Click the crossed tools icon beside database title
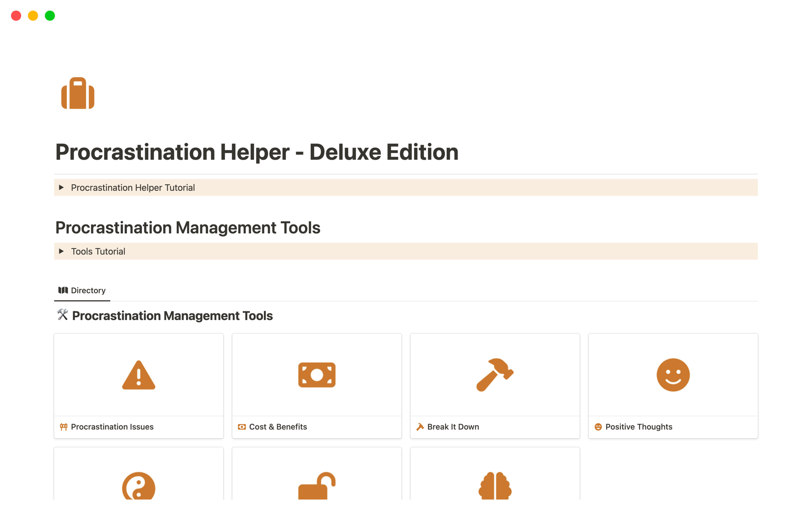812x508 pixels. [x=63, y=315]
